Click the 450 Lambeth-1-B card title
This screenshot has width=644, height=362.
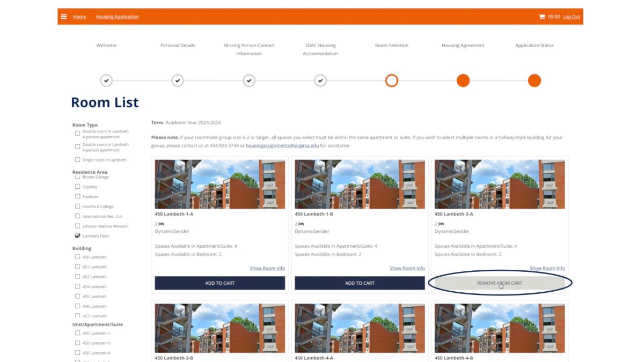point(314,214)
